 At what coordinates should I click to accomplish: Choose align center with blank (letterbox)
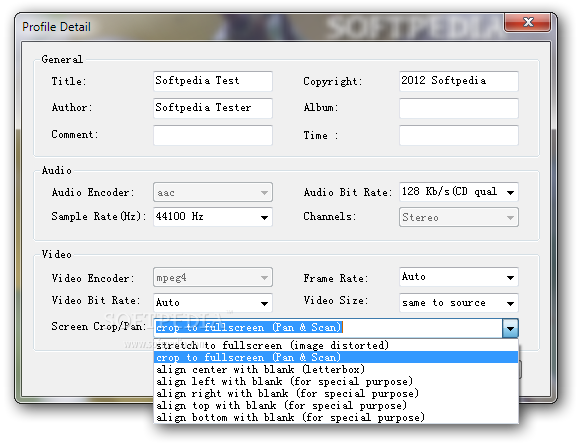336,369
